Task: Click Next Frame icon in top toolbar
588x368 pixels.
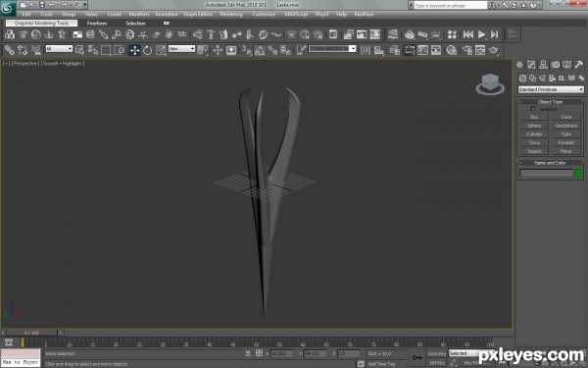Action: 495,34
